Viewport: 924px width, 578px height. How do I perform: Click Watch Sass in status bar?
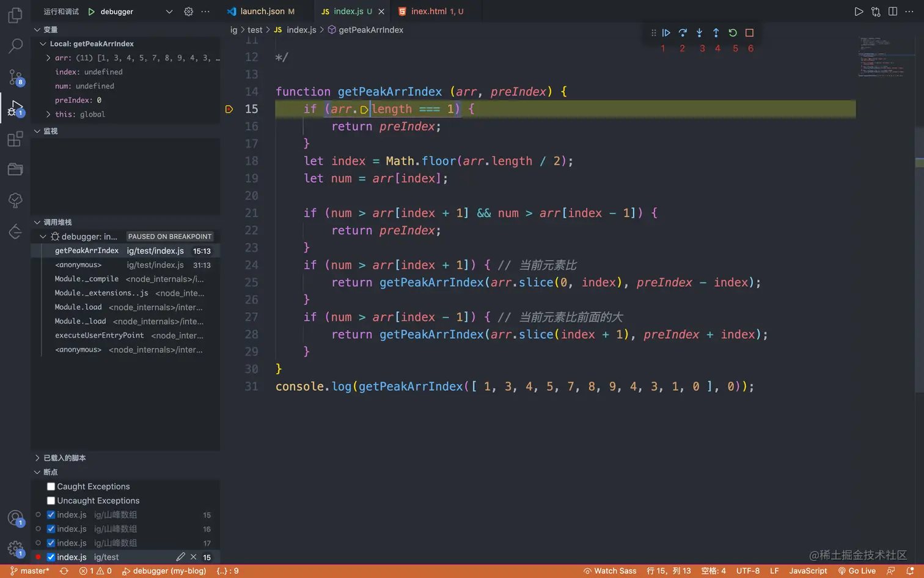point(610,571)
